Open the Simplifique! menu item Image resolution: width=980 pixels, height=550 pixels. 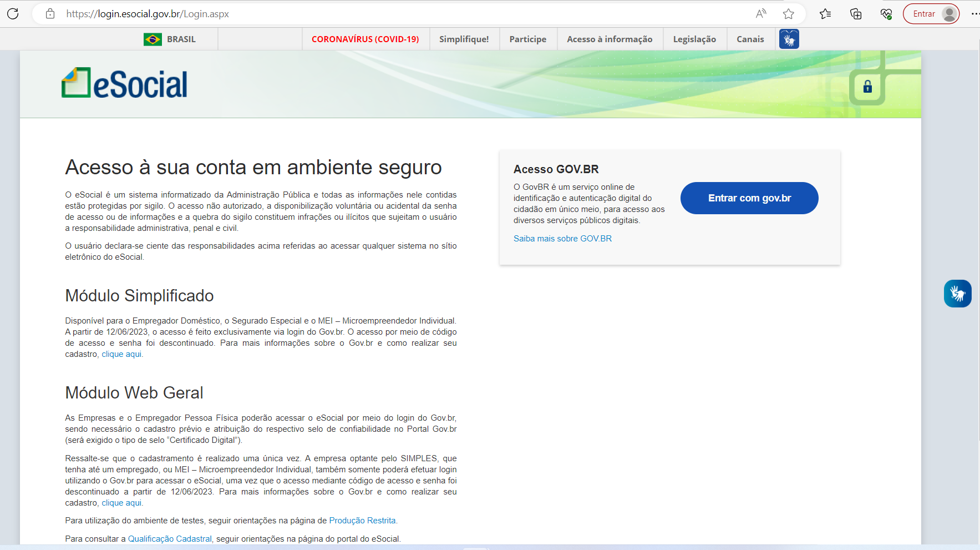click(x=464, y=39)
